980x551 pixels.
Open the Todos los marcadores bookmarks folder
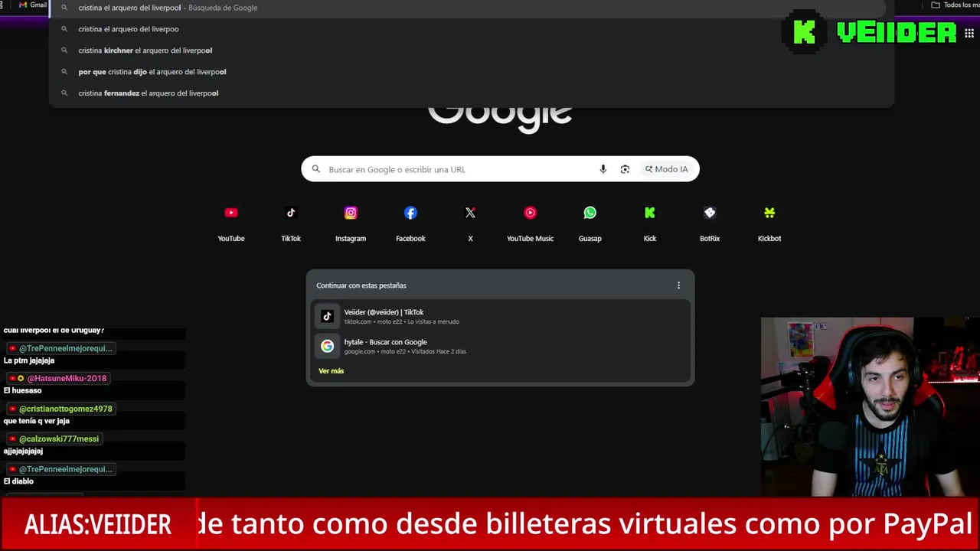point(954,5)
